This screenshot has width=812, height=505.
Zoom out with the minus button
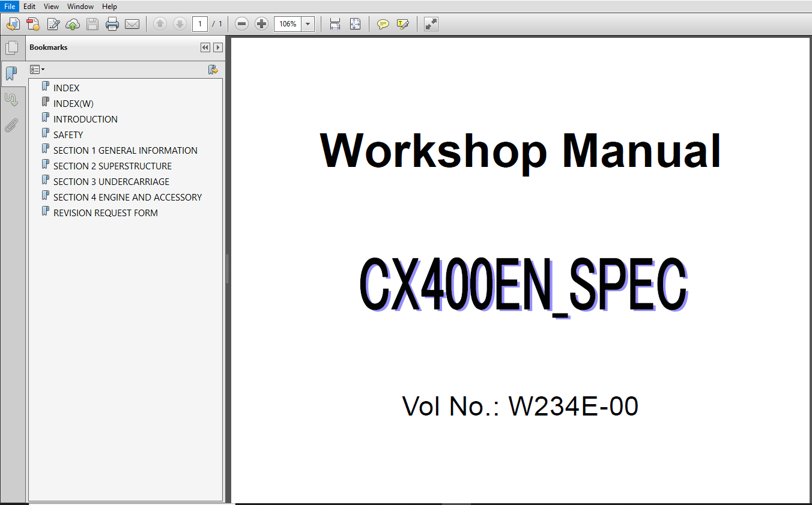tap(241, 24)
